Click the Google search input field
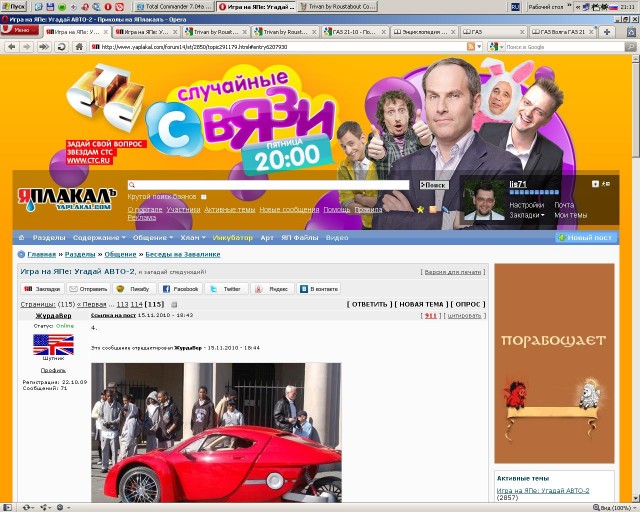Image resolution: width=640 pixels, height=512 pixels. pyautogui.click(x=564, y=47)
